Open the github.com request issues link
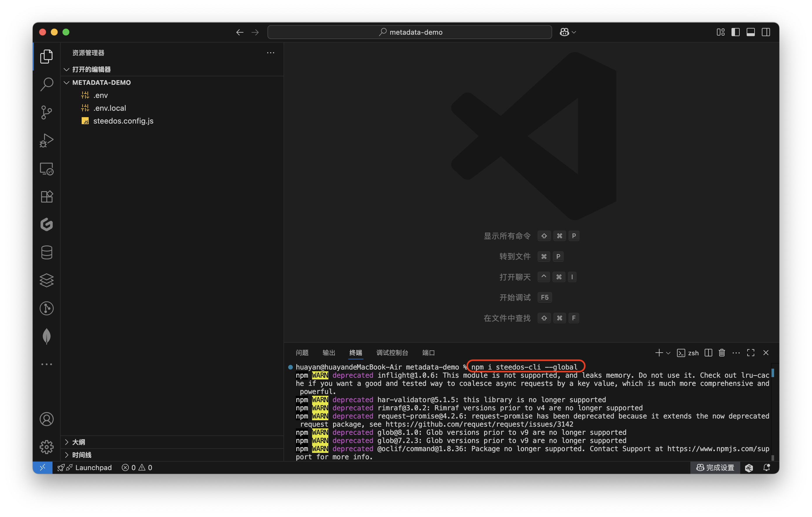Screen dimensions: 812x517 479,424
